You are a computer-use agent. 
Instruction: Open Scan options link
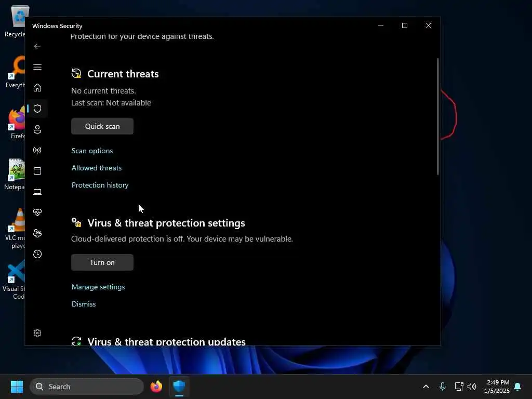click(x=92, y=151)
